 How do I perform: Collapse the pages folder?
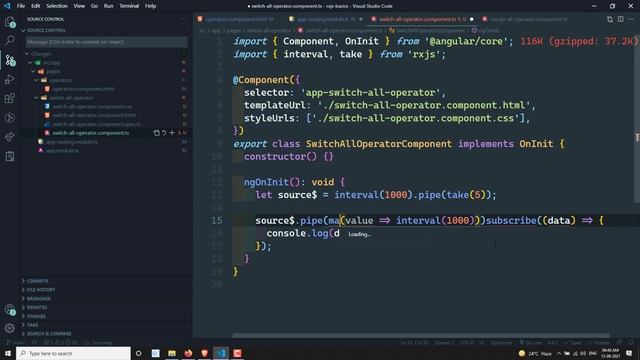(33, 71)
